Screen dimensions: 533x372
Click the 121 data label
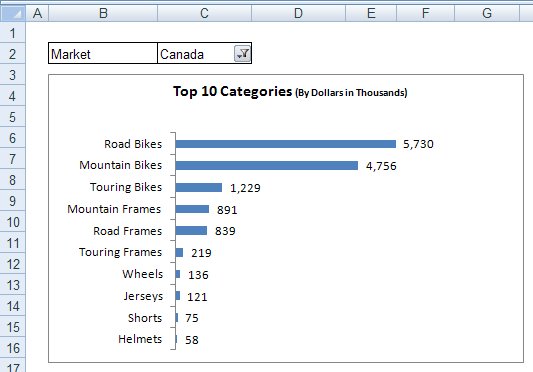click(197, 297)
